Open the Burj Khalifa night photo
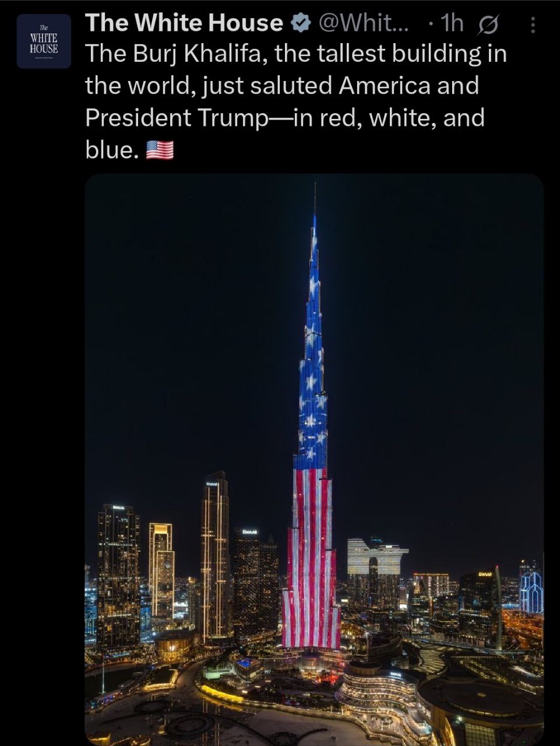Screen dimensions: 560x746 pyautogui.click(x=314, y=459)
